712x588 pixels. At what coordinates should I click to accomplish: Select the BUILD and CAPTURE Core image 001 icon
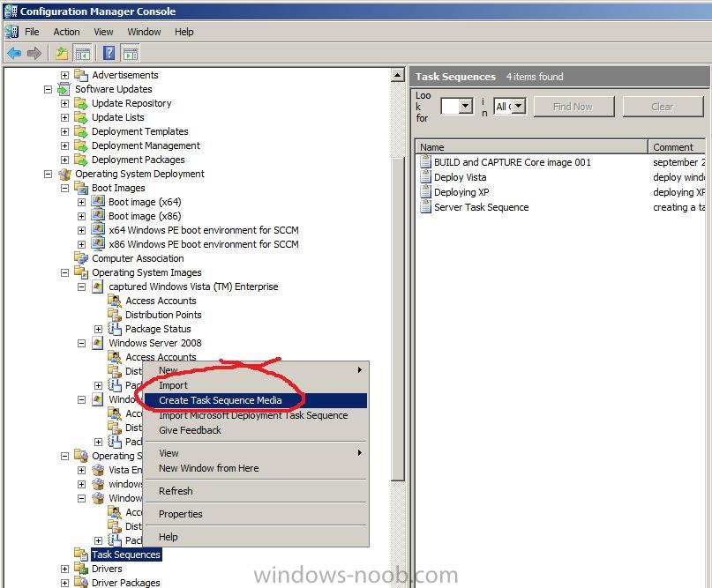pyautogui.click(x=425, y=162)
